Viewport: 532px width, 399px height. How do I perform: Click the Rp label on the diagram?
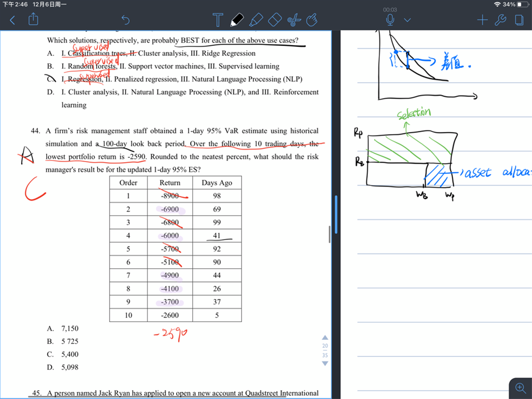tap(358, 132)
